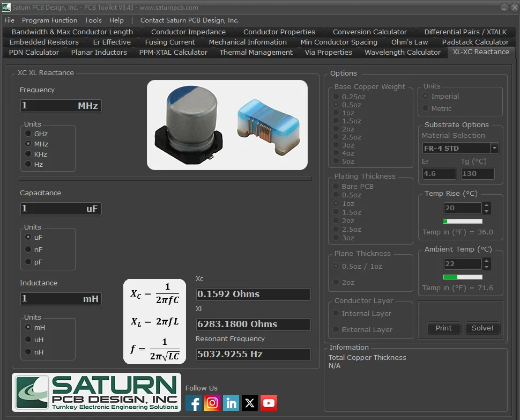Click the Print button
This screenshot has height=420, width=520.
tap(443, 328)
